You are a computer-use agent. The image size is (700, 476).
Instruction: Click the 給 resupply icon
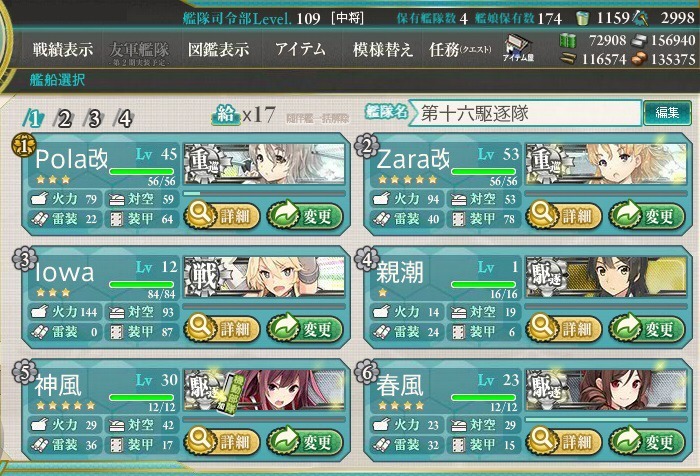coord(225,115)
